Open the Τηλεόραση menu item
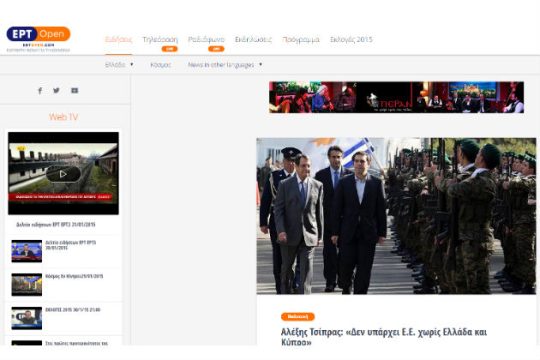The image size is (540, 360). tap(160, 39)
